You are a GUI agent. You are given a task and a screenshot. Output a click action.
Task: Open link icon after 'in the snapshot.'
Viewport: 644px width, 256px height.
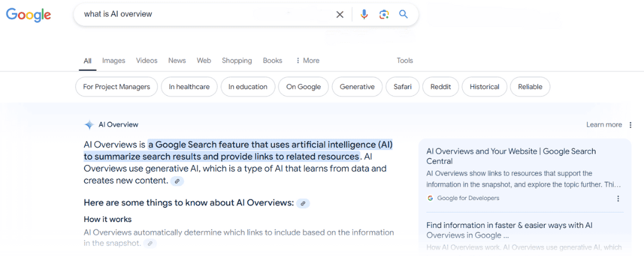150,243
